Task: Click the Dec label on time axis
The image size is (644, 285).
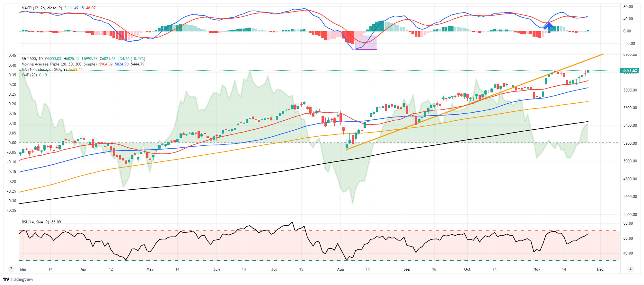Action: coord(600,269)
